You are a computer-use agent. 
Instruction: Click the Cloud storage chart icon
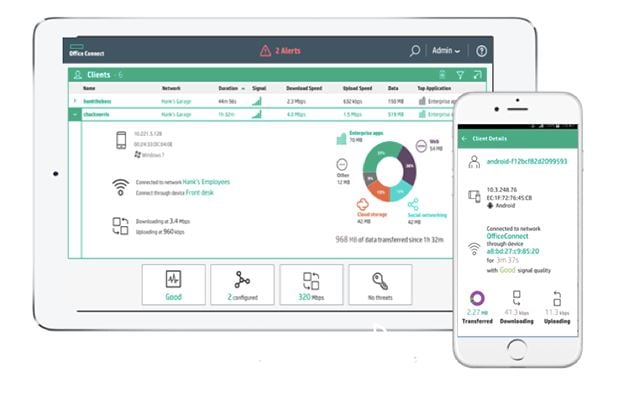364,203
